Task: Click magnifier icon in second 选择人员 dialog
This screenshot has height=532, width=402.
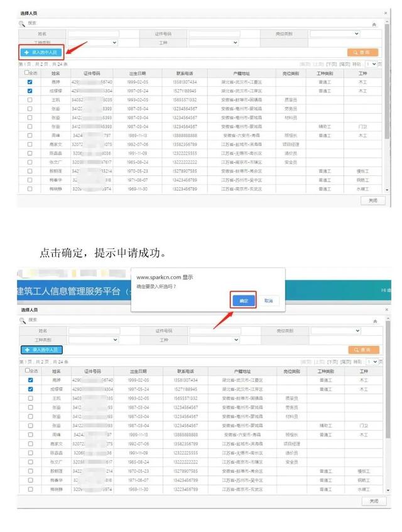Action: [x=22, y=321]
